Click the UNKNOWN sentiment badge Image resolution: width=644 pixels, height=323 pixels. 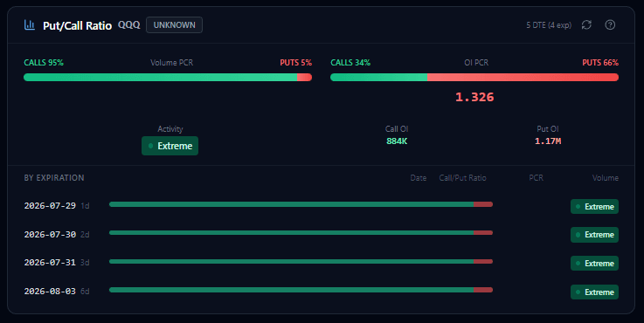point(174,25)
